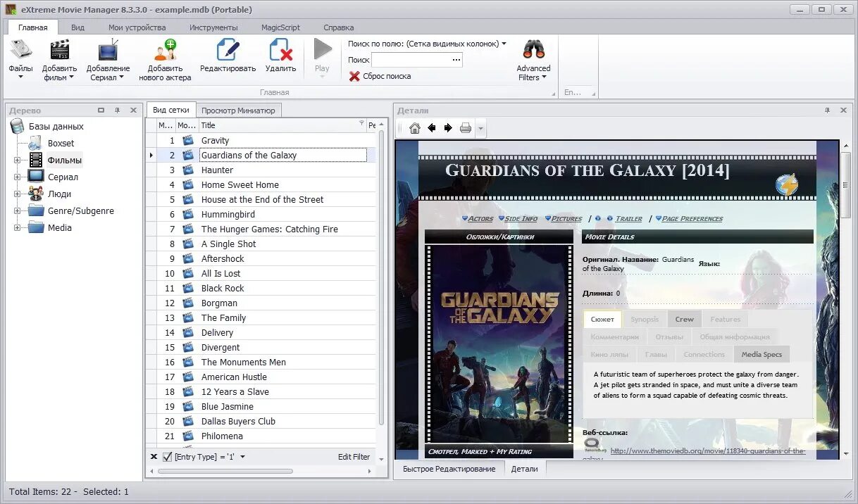This screenshot has width=858, height=504.
Task: Expand the Фильмы tree node
Action: click(x=17, y=160)
